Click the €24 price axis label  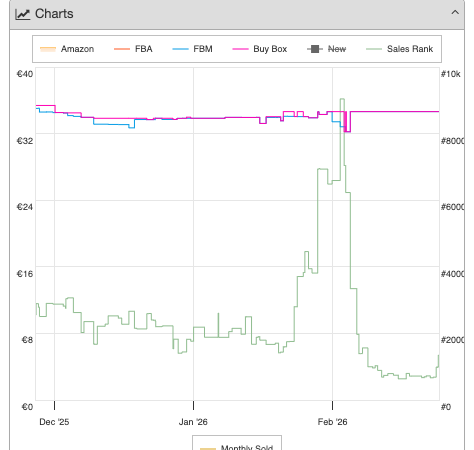[25, 207]
